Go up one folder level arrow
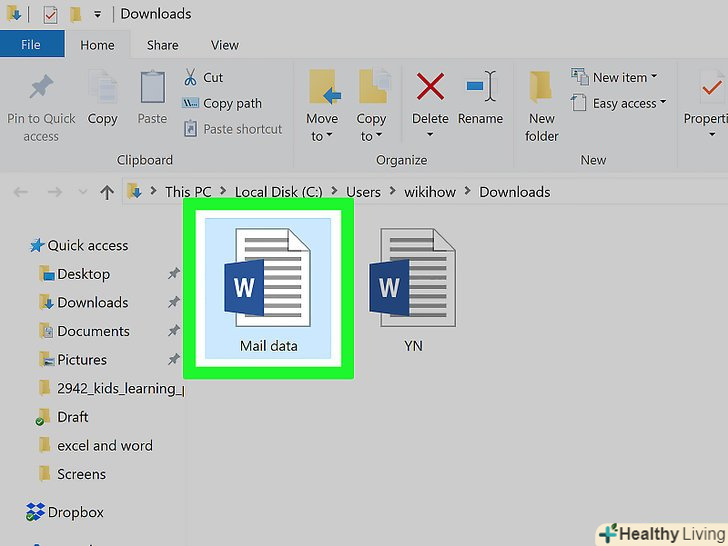Viewport: 728px width, 546px height. (107, 192)
